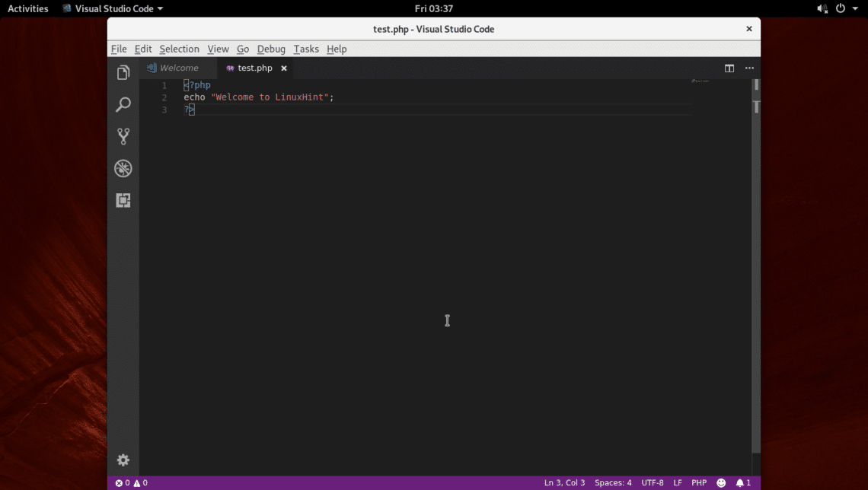Click the PHP language mode indicator
The height and width of the screenshot is (490, 868).
tap(699, 483)
